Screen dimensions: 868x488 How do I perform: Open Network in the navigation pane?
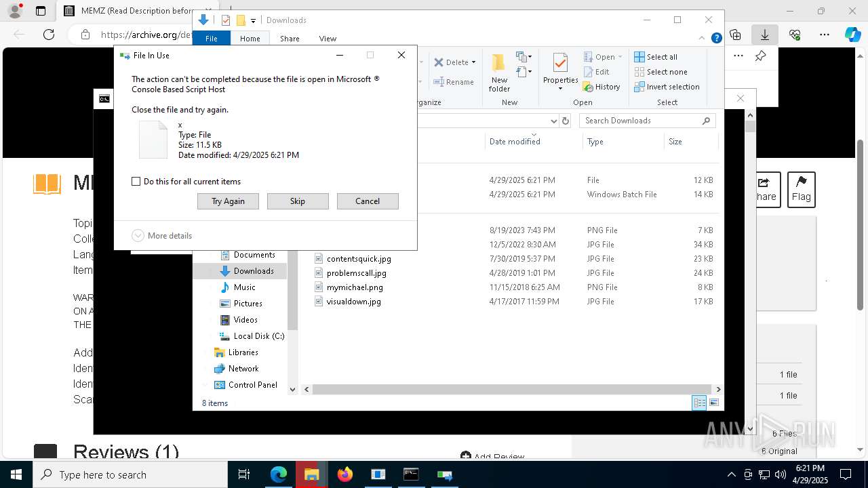coord(243,369)
